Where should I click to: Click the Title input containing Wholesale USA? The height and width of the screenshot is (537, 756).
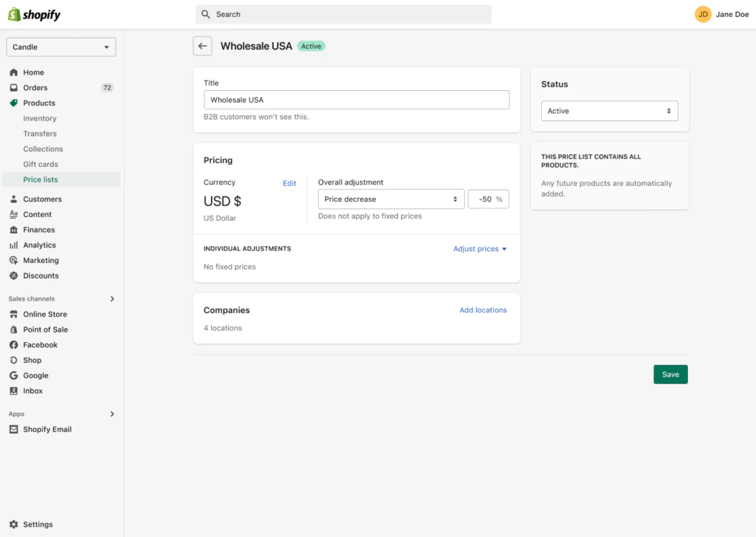click(x=356, y=100)
